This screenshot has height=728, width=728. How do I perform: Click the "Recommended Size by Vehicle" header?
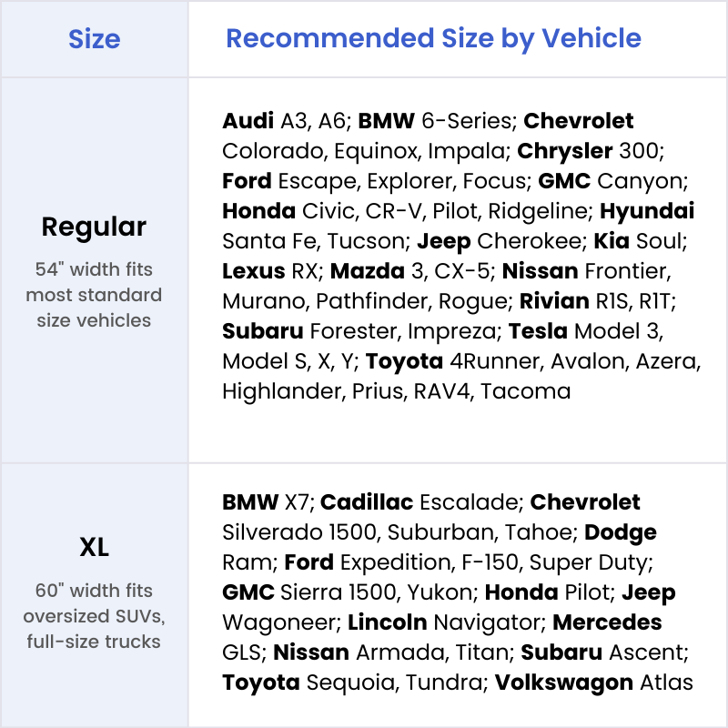coord(433,39)
